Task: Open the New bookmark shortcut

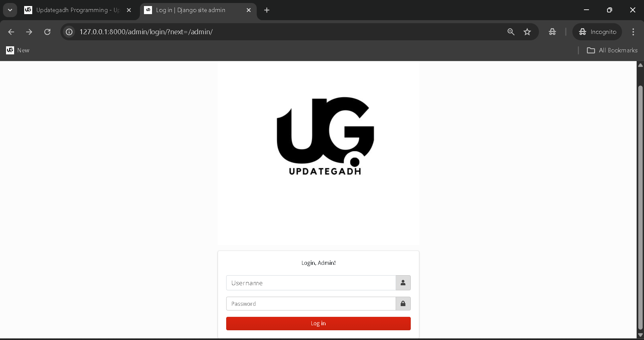Action: [x=18, y=50]
